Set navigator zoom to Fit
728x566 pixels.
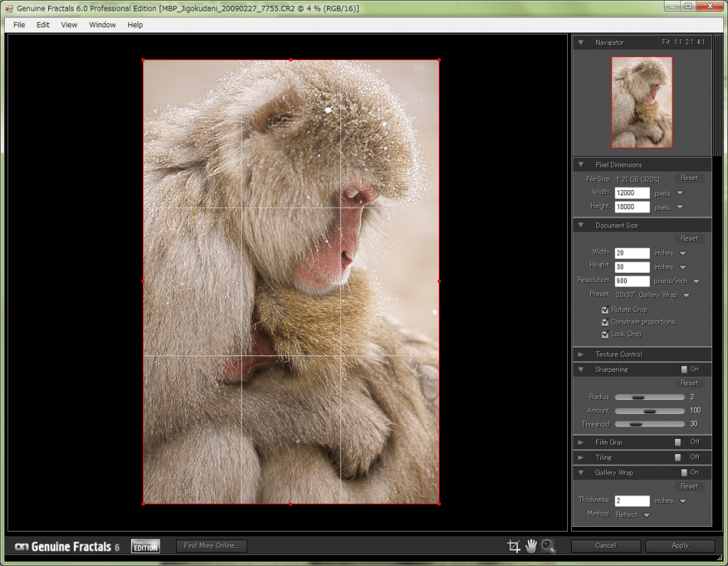coord(666,42)
